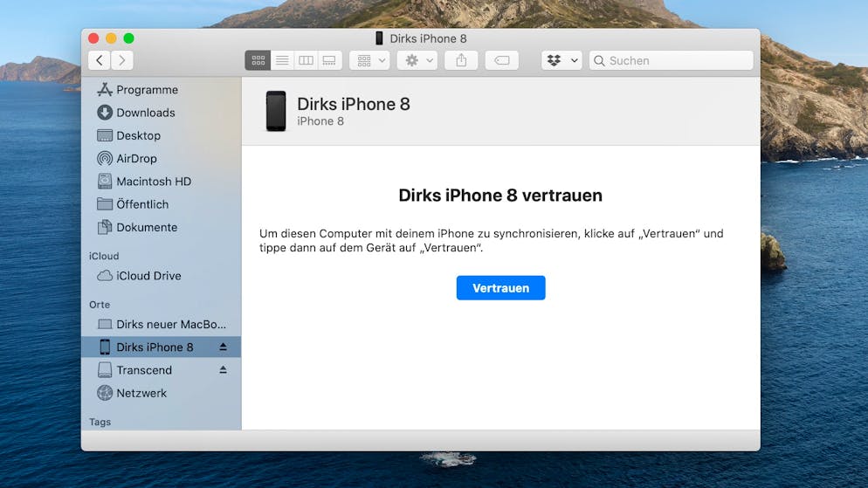Click the MacBook laptop icon
Screen dimensions: 868x488
(x=105, y=324)
